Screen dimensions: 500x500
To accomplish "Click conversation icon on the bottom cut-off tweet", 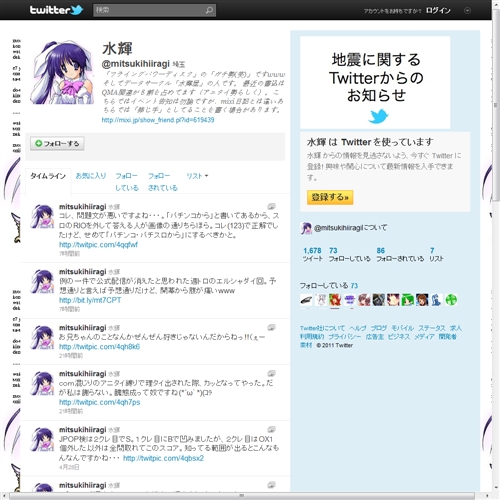I will coord(272,485).
